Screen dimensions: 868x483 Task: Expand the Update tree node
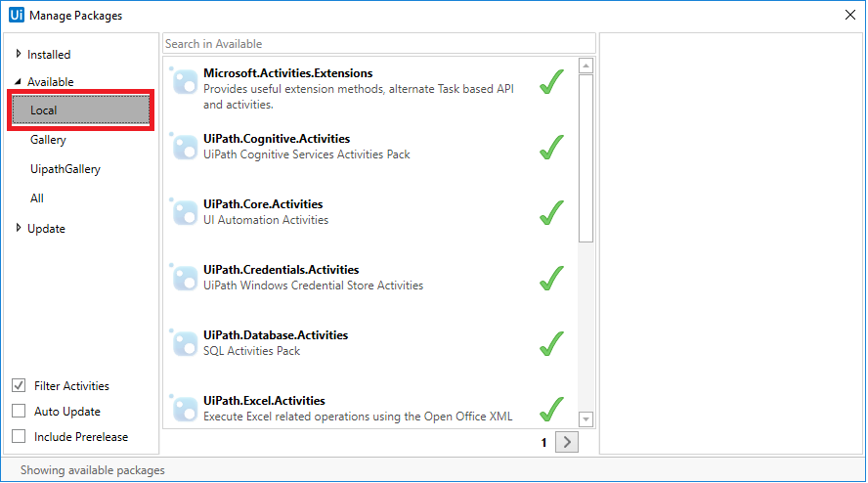(x=19, y=229)
